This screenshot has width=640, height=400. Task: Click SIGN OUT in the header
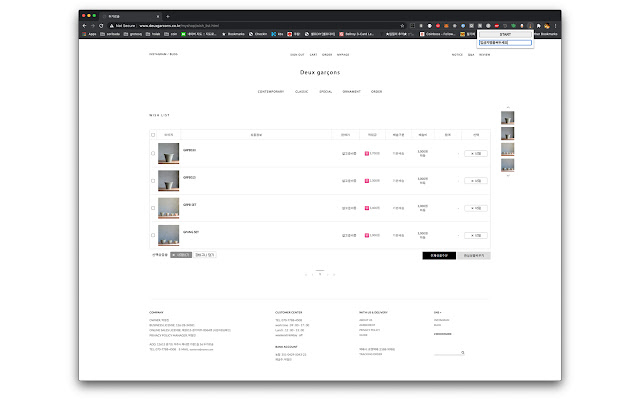(x=297, y=55)
